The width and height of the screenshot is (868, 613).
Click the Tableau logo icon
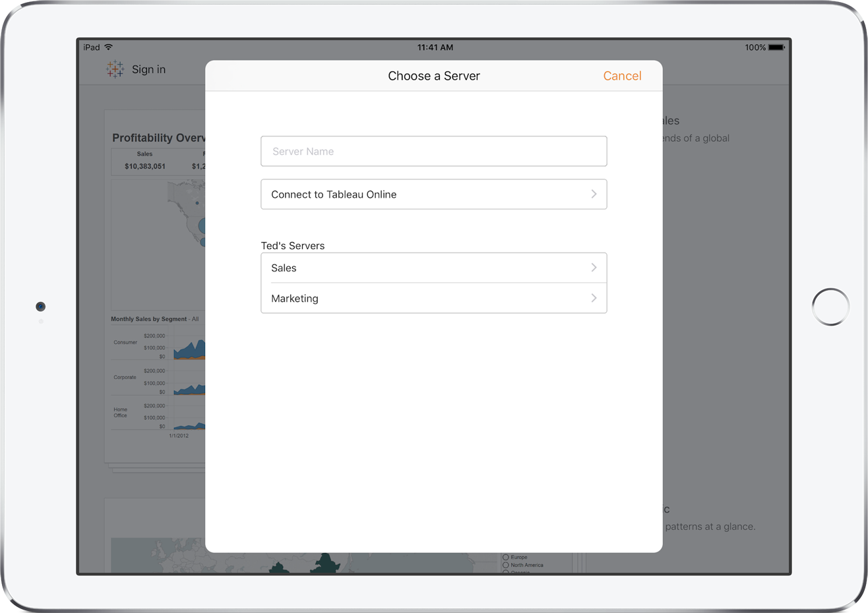115,69
